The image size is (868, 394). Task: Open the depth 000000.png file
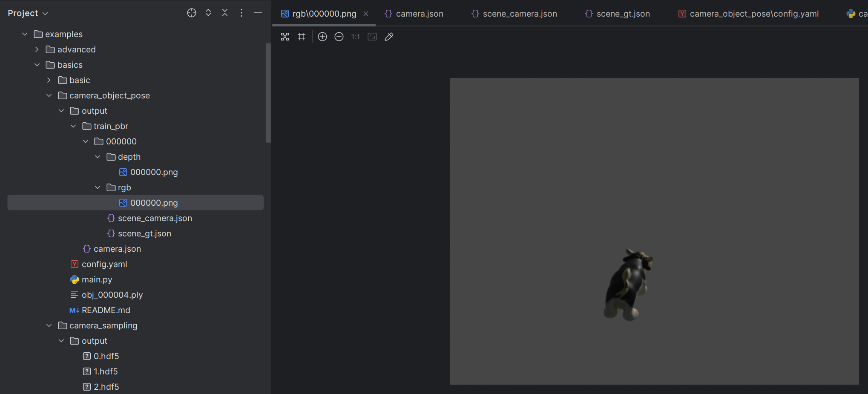154,173
